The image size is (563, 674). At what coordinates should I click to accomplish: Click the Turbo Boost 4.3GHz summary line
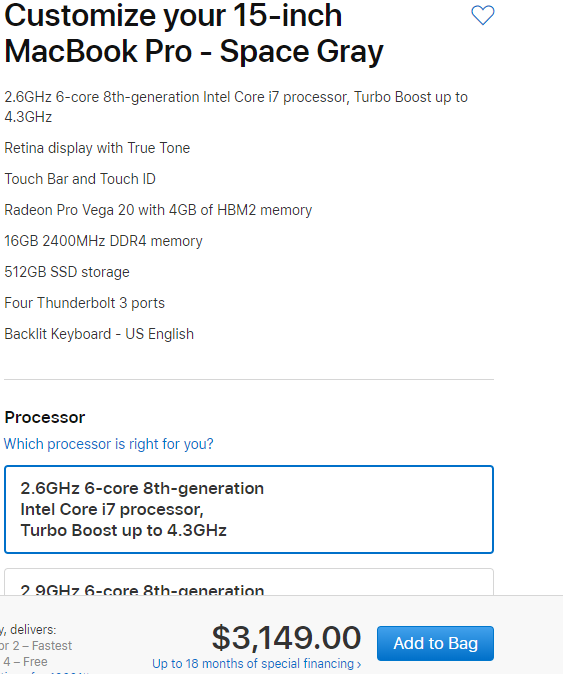[x=236, y=107]
